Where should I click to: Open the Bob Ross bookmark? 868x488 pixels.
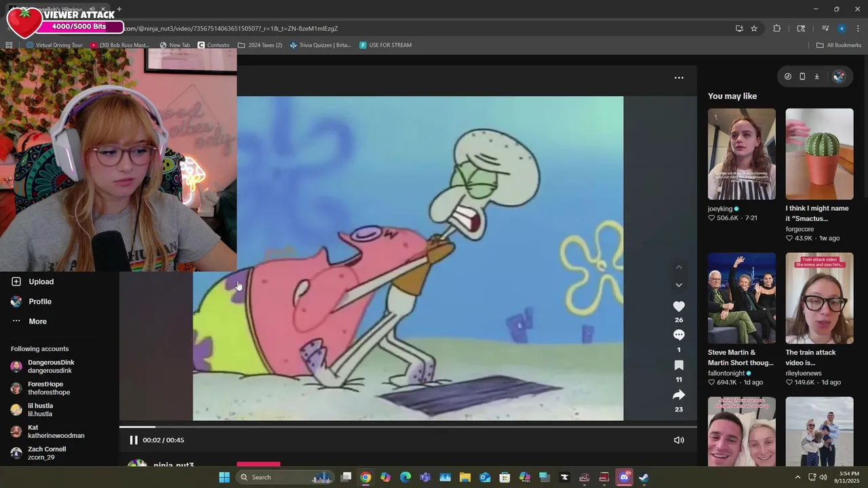(119, 45)
